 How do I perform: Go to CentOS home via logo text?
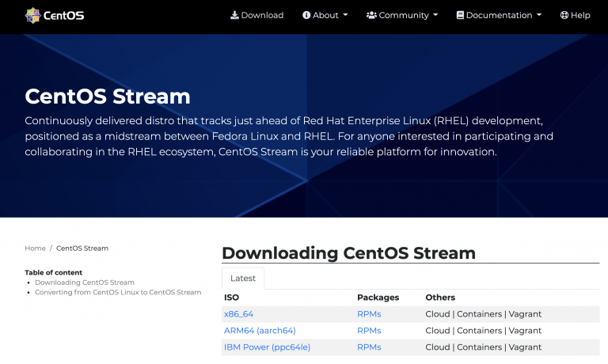point(63,16)
